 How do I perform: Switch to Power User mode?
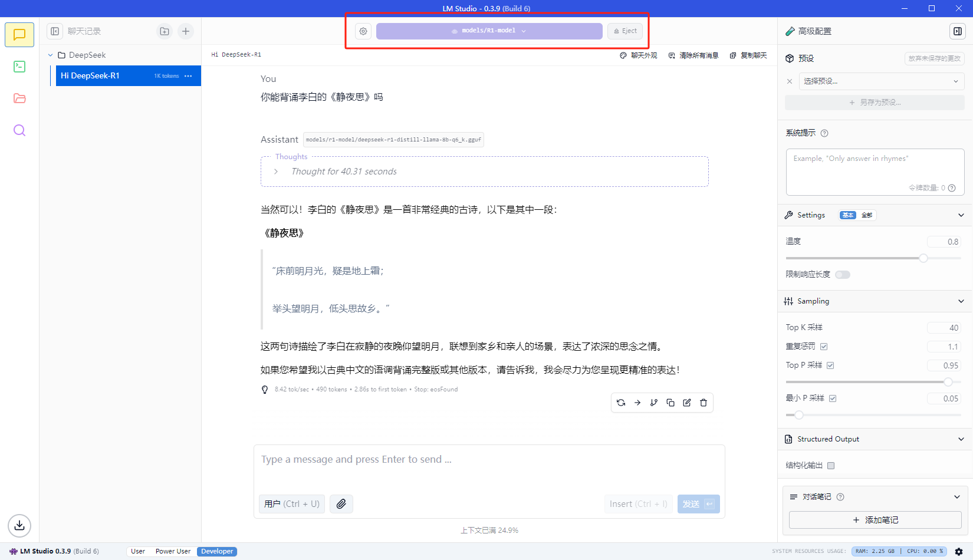(173, 552)
